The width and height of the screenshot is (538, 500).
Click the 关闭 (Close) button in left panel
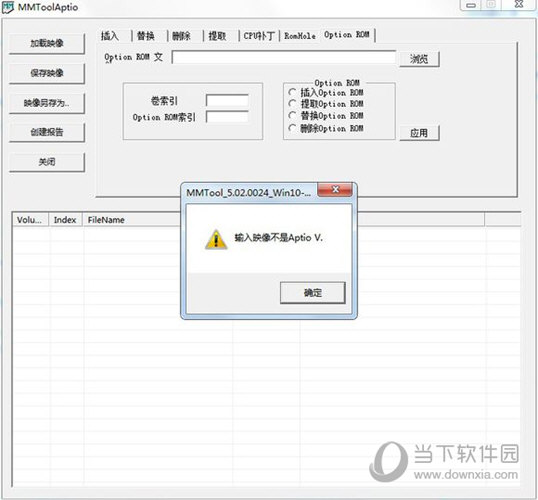coord(47,162)
